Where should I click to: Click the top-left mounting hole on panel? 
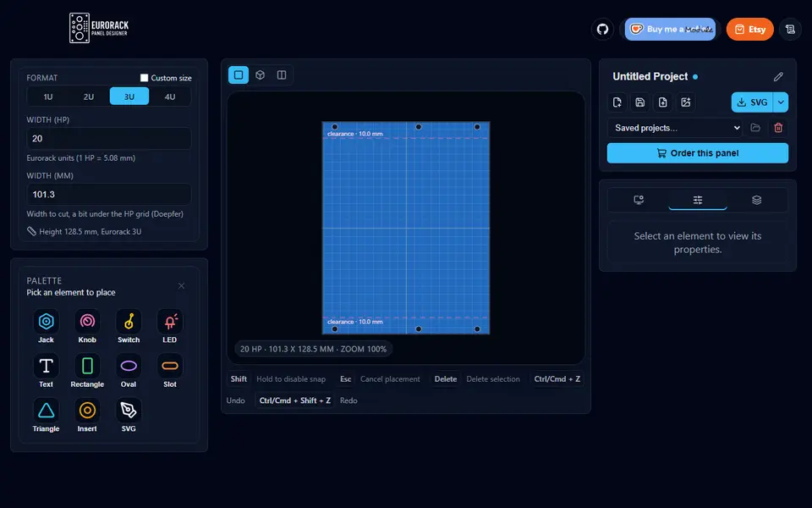(x=335, y=126)
